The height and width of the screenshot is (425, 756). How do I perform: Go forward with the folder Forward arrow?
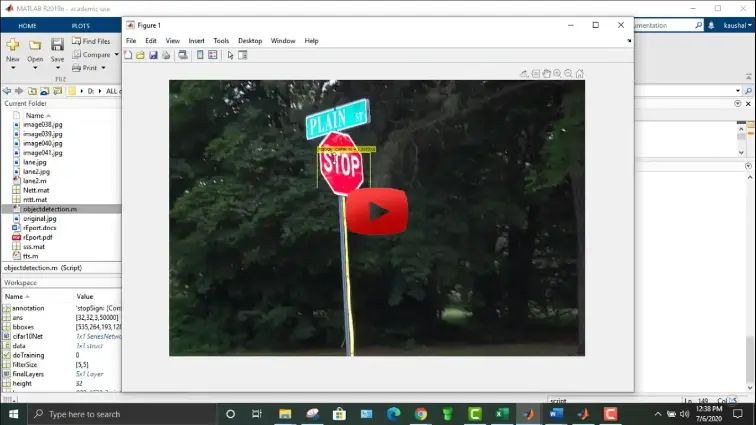pos(19,91)
